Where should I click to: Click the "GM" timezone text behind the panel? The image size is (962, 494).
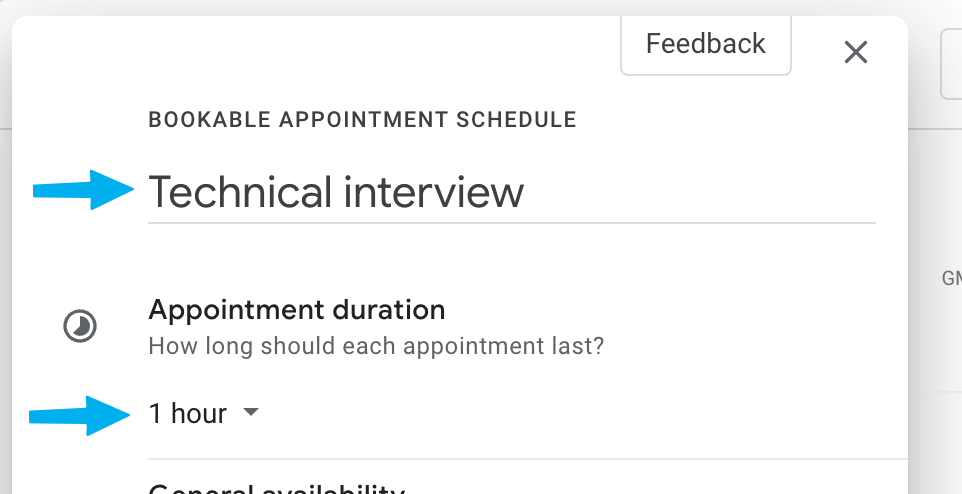[951, 279]
